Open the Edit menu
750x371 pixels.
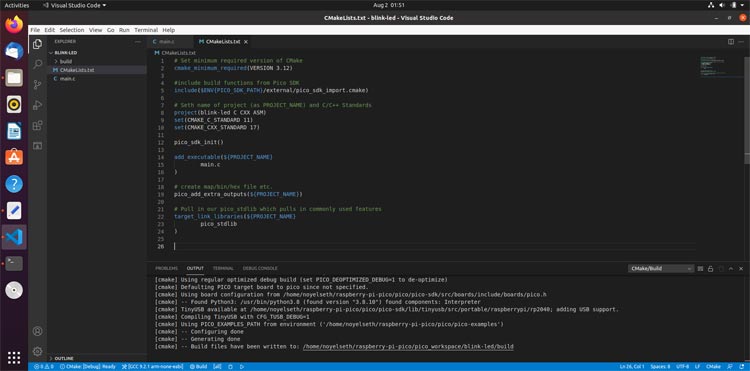[x=50, y=30]
